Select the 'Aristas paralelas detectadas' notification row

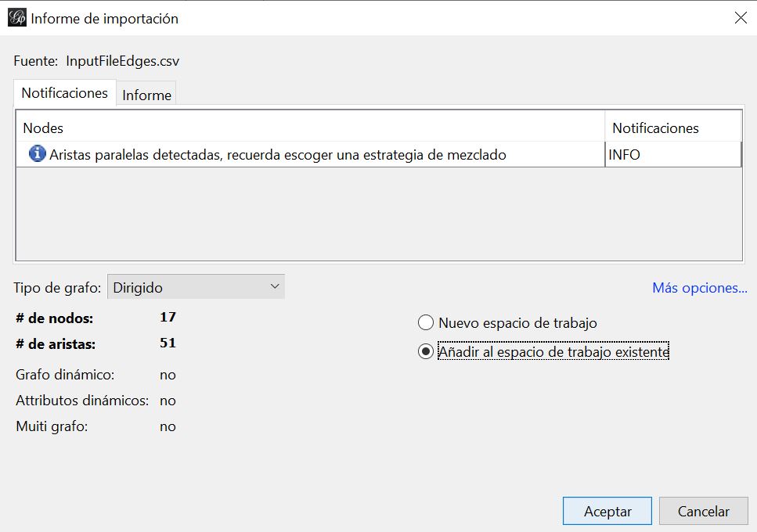point(278,155)
